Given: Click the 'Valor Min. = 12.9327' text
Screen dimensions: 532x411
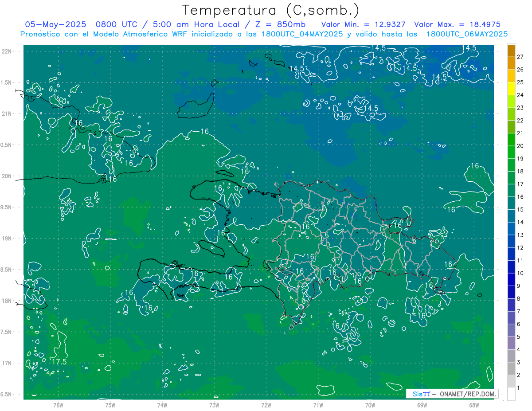Looking at the screenshot, I should coord(364,24).
